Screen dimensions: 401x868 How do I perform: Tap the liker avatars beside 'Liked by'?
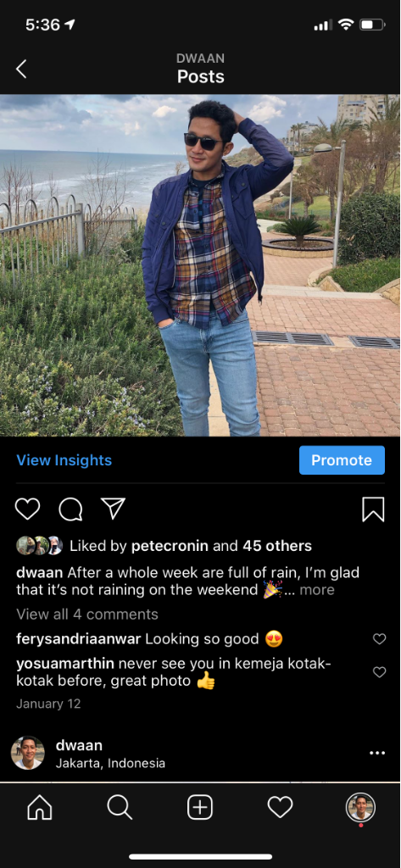coord(39,546)
